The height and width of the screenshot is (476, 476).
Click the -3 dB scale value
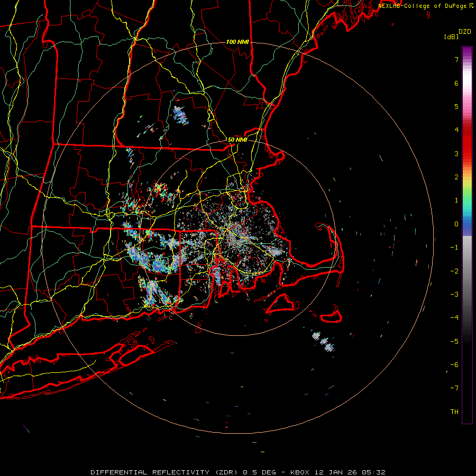click(454, 294)
